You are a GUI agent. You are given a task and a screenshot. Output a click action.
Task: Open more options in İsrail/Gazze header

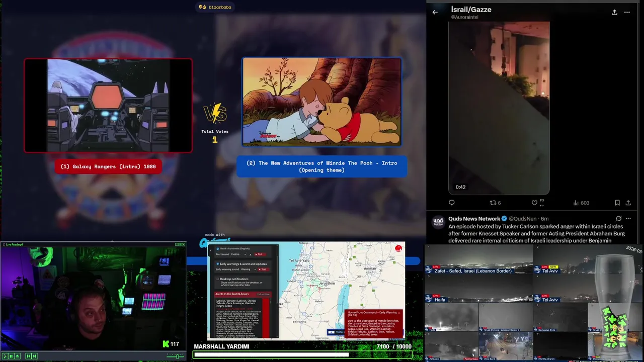pyautogui.click(x=627, y=12)
